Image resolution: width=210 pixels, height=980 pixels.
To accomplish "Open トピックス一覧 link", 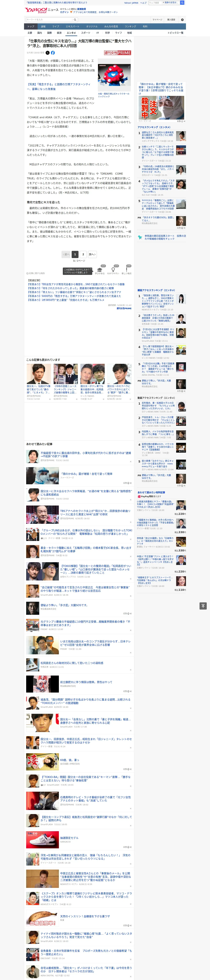I will 175,33.
